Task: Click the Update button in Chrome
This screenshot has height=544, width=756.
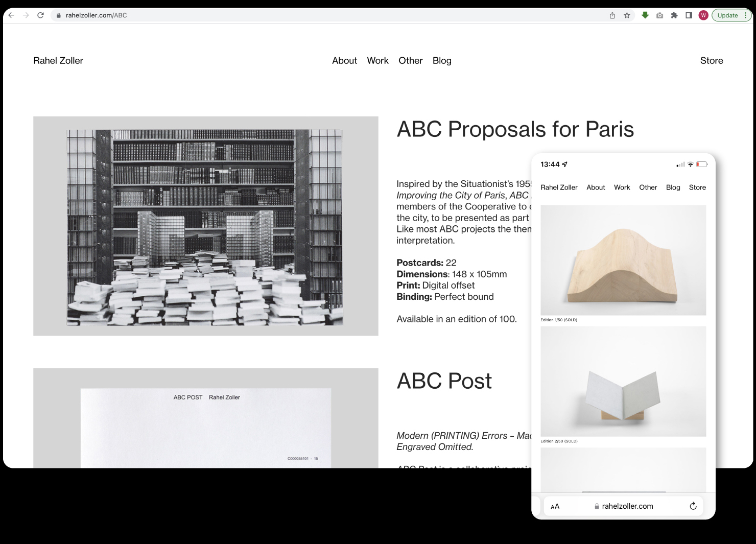Action: point(727,15)
